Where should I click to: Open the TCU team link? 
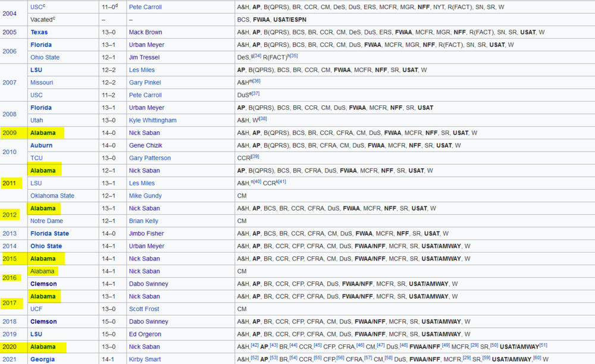tap(37, 158)
